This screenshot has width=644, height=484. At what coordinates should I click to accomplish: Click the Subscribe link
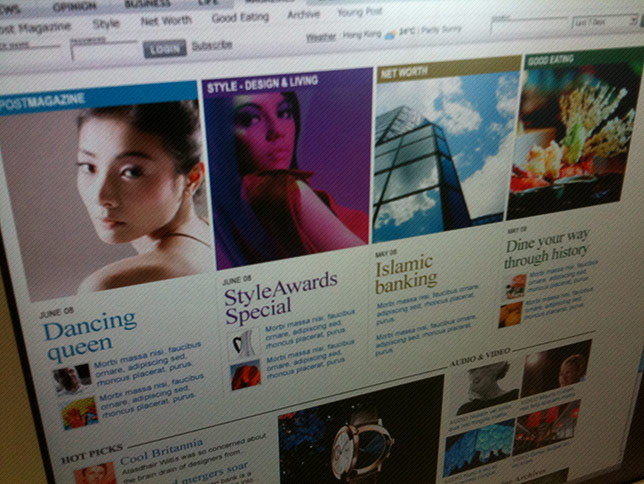(211, 45)
